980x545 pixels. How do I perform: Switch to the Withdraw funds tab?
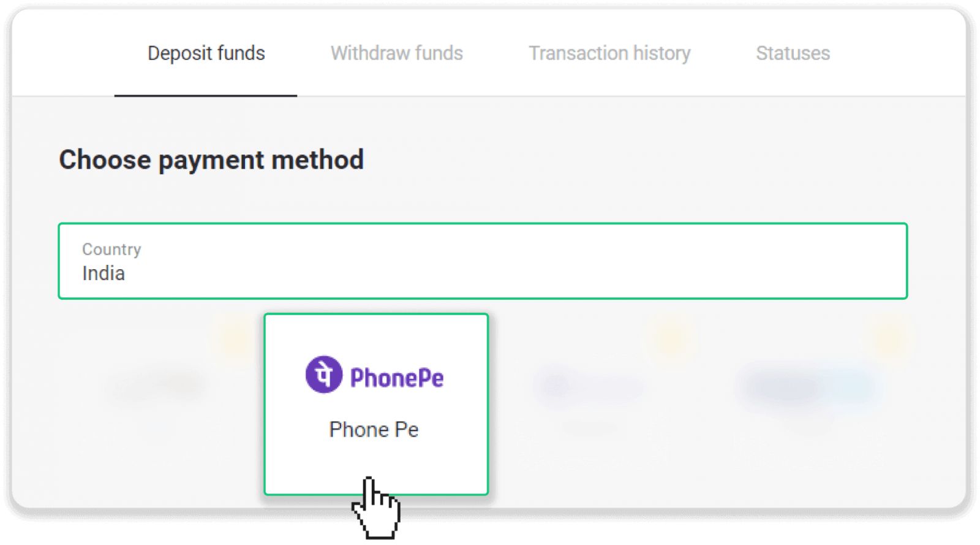pos(397,53)
